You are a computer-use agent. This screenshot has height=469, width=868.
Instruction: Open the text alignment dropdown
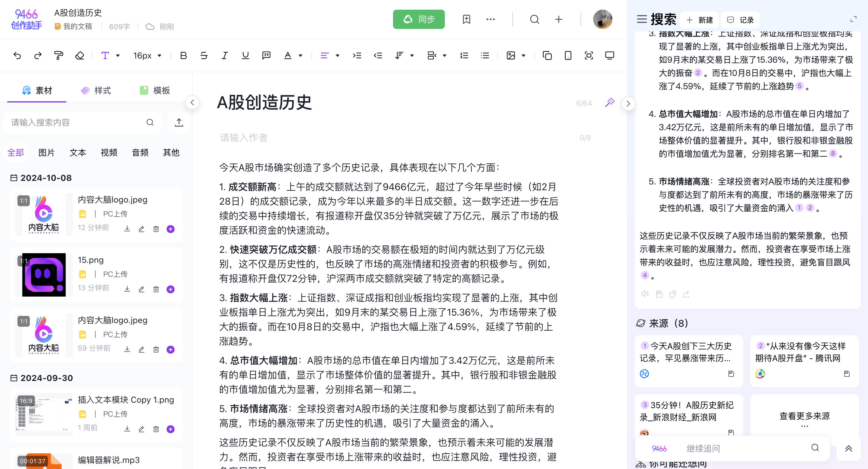tap(329, 55)
